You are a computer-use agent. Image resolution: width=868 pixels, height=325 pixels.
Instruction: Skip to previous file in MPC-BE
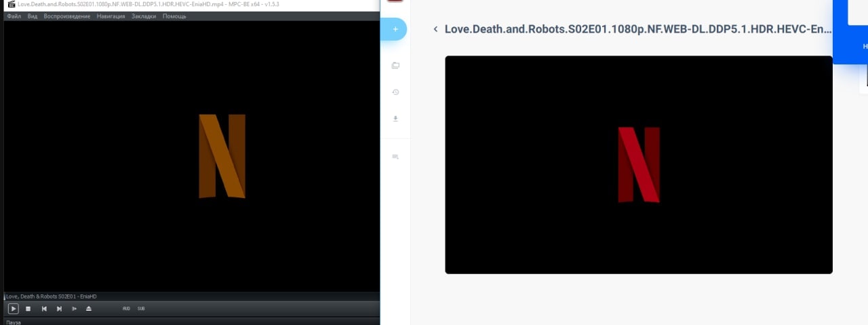click(x=44, y=309)
